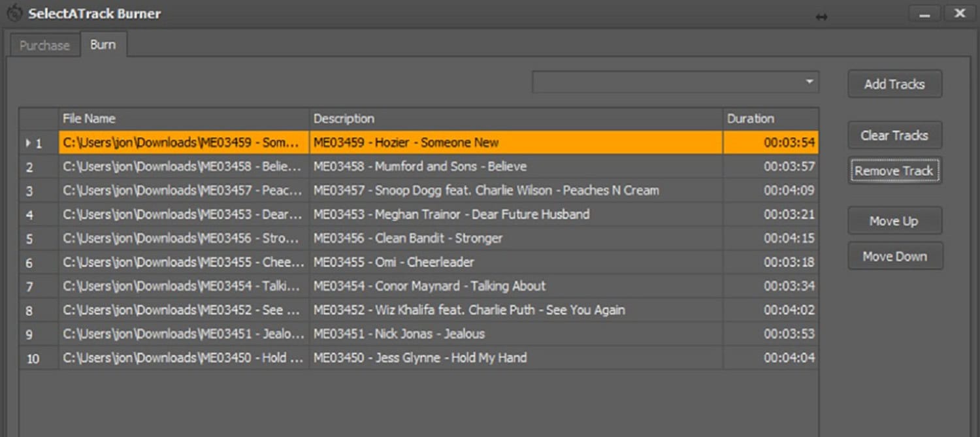Click the Remove Track button
Screen dimensions: 980x437
tap(894, 170)
